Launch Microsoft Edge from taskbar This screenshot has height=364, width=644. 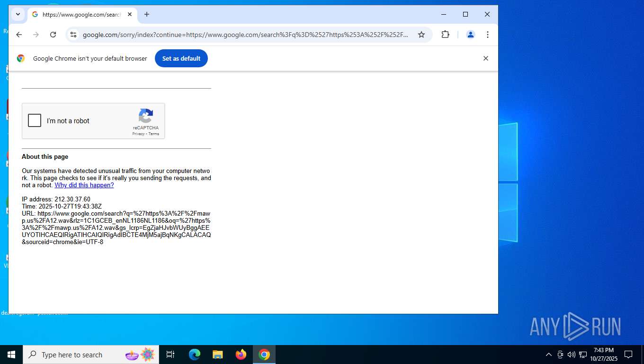point(194,355)
